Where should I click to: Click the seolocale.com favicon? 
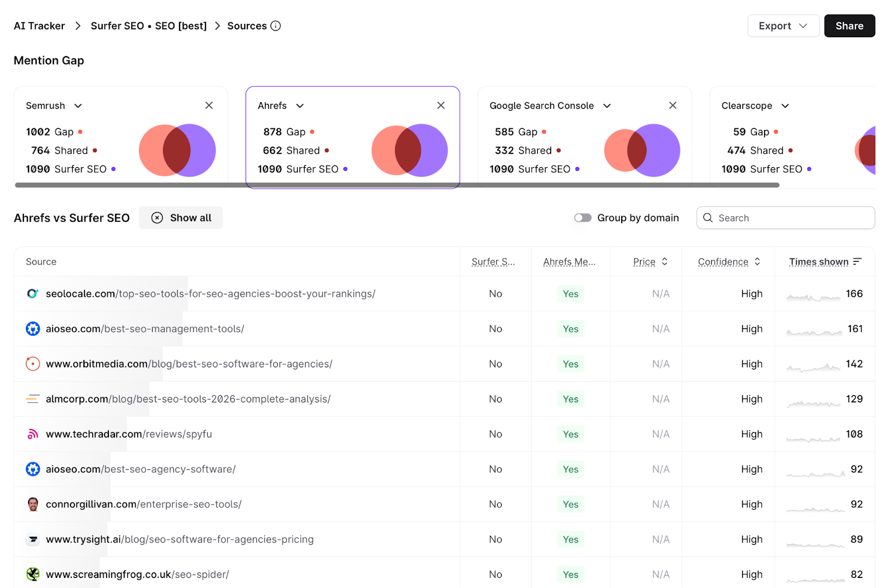33,293
